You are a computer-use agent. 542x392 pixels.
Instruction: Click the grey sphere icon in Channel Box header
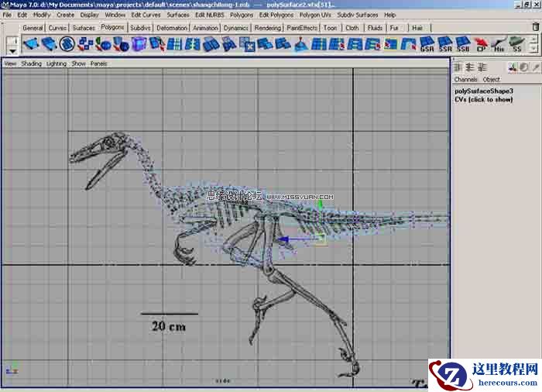(x=524, y=67)
